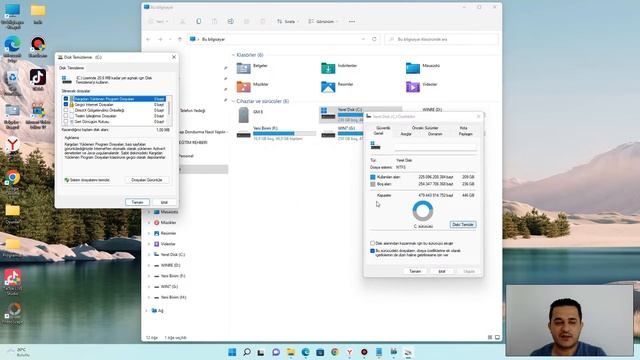Switch to Donanım tab
The width and height of the screenshot is (640, 360).
click(x=435, y=134)
